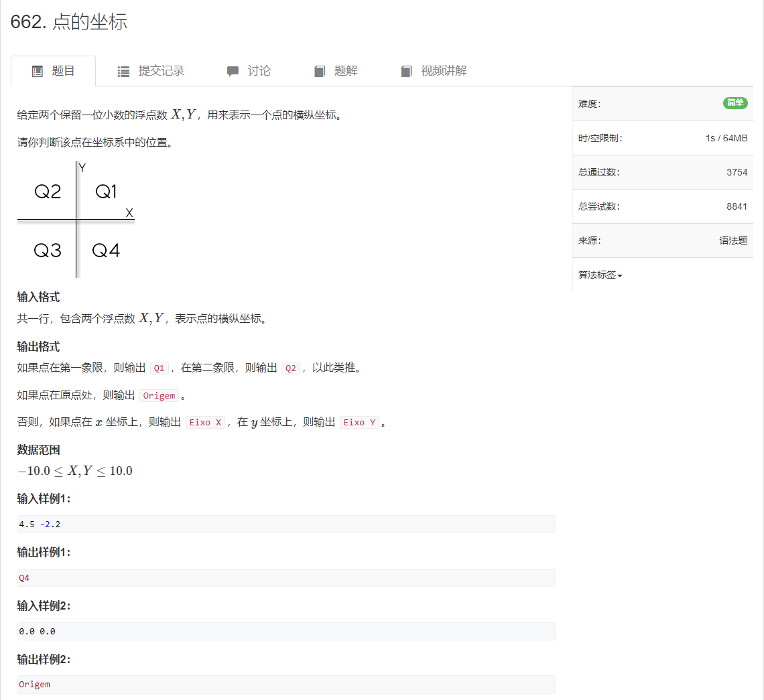This screenshot has width=764, height=700.
Task: Click the document icon beside 题目
Action: [38, 72]
